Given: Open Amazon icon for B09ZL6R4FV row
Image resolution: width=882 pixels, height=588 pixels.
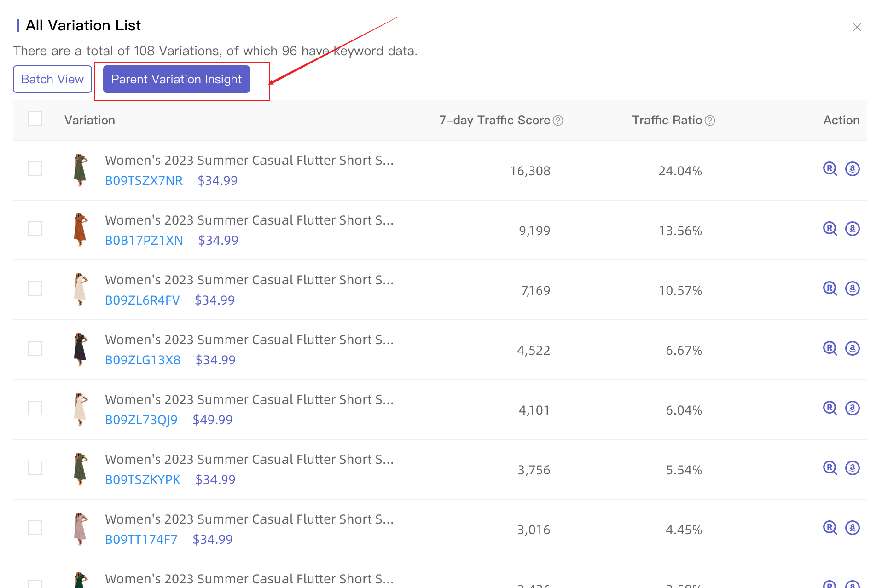Looking at the screenshot, I should (853, 288).
